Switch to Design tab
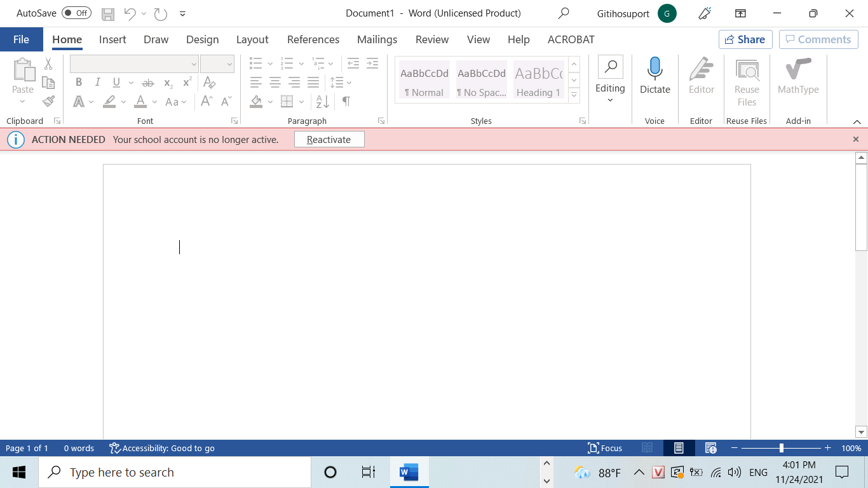The width and height of the screenshot is (868, 488). click(202, 39)
